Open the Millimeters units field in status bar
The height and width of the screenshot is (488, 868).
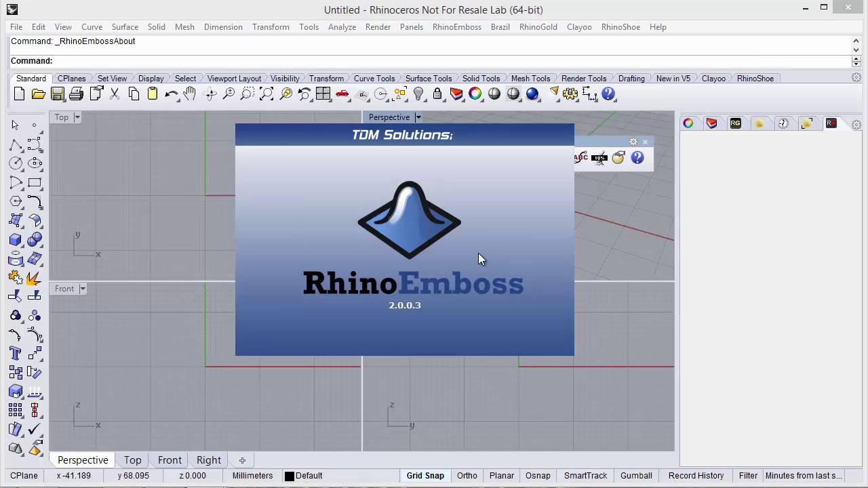click(252, 476)
